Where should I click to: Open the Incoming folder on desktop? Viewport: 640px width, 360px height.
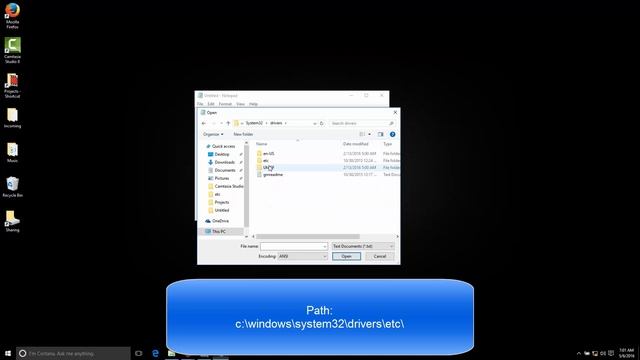(12, 118)
